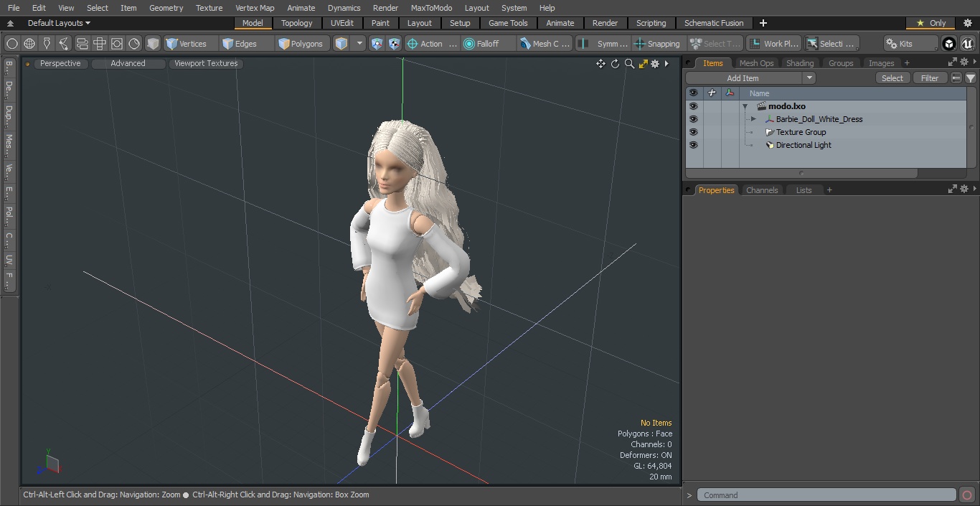This screenshot has width=980, height=506.
Task: Click the Viewport Textures button
Action: pos(206,63)
